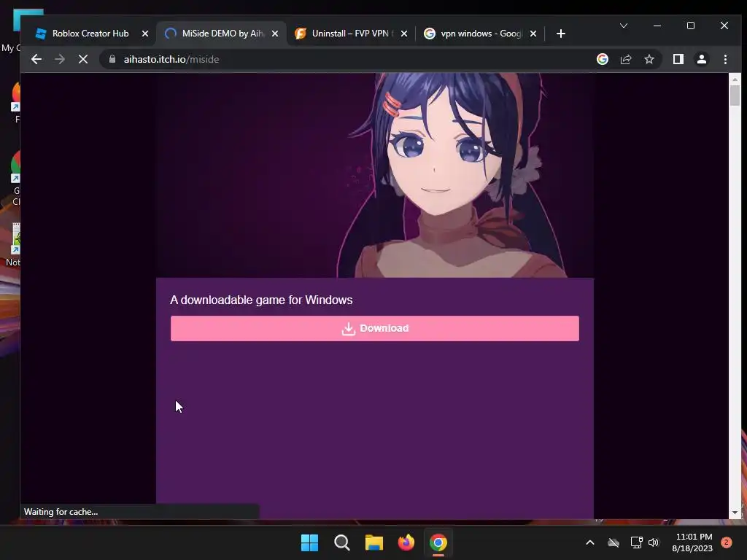
Task: Click the Chrome taskbar icon
Action: pos(438,542)
